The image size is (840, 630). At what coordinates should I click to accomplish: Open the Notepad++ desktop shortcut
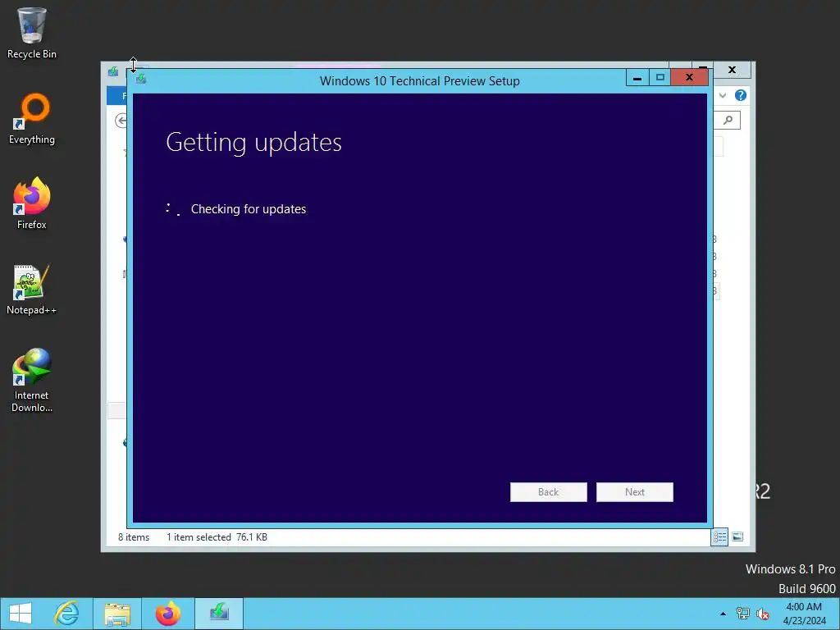(32, 290)
